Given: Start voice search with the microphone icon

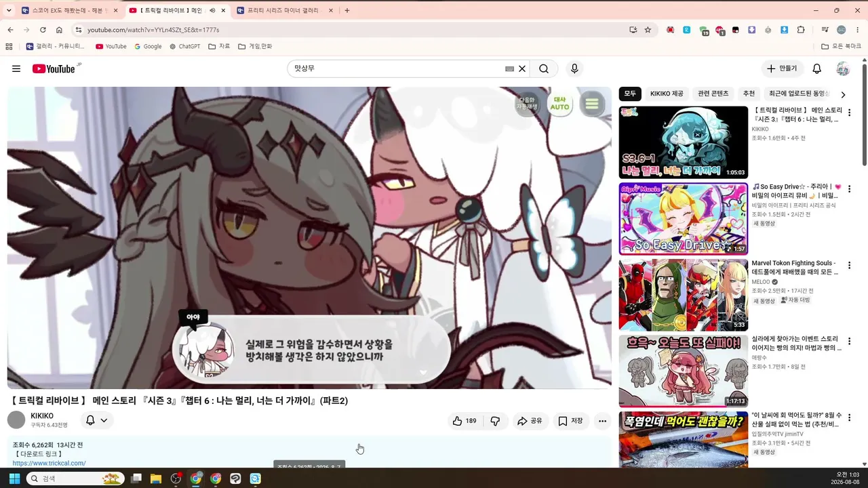Looking at the screenshot, I should [x=574, y=68].
